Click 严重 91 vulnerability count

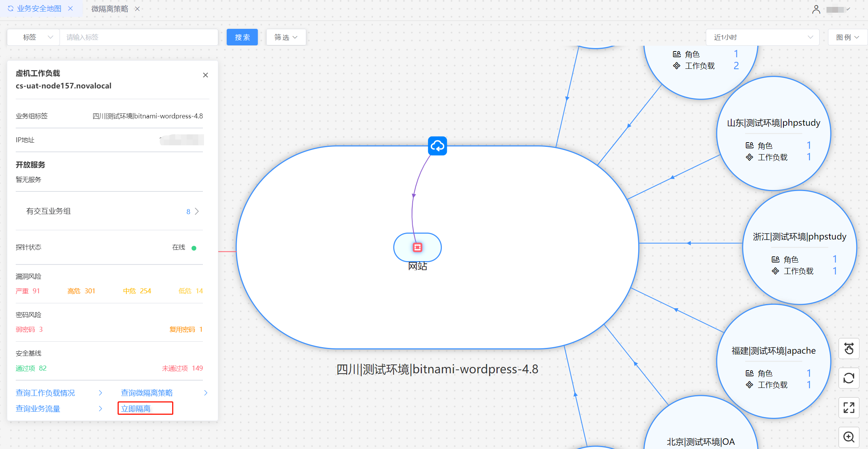(x=28, y=291)
